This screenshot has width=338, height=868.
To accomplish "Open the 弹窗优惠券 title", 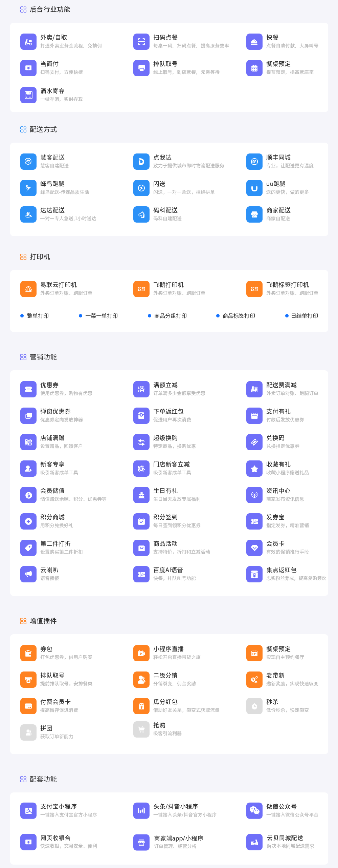I will (55, 411).
